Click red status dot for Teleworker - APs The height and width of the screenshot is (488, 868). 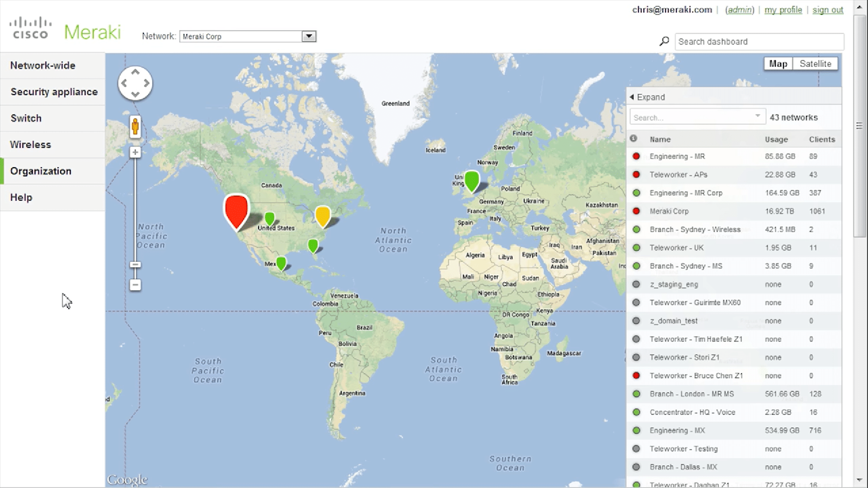[x=636, y=174]
